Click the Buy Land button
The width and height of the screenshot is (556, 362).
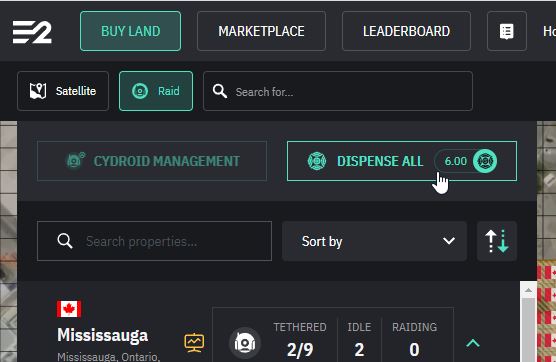[130, 31]
